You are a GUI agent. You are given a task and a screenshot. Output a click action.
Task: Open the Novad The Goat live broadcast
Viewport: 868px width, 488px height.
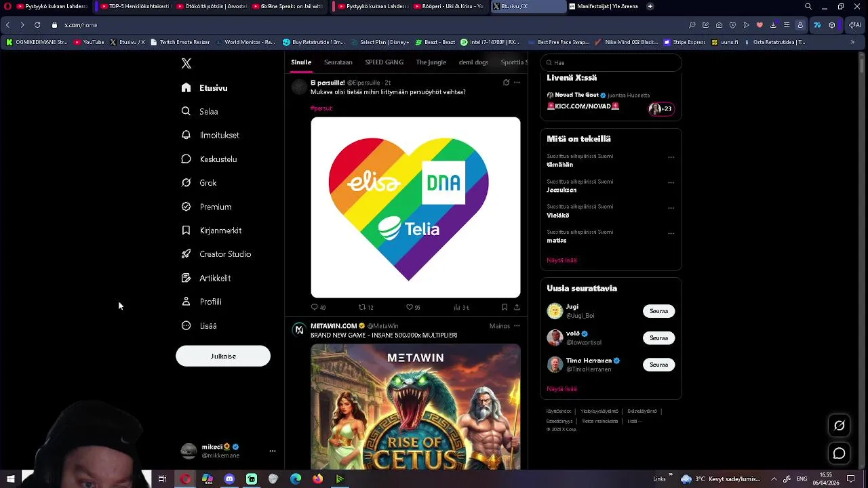pos(610,102)
